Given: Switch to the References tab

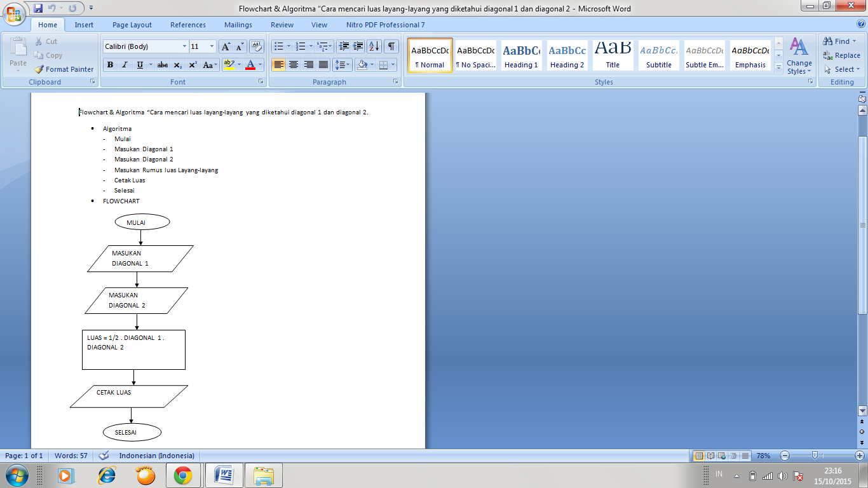Looking at the screenshot, I should coord(188,25).
